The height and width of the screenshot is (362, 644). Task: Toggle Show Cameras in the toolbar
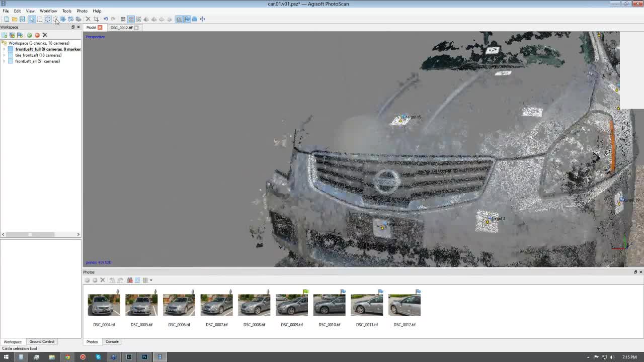179,19
